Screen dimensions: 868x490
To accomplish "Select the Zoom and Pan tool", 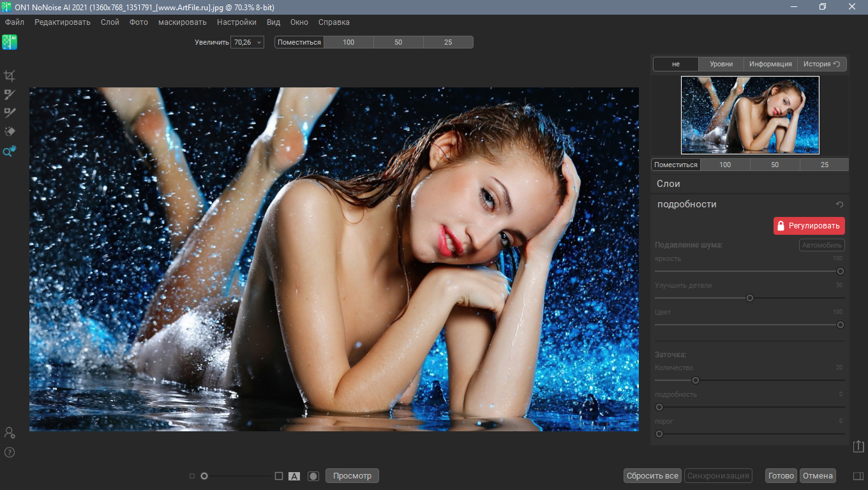I will tap(10, 151).
